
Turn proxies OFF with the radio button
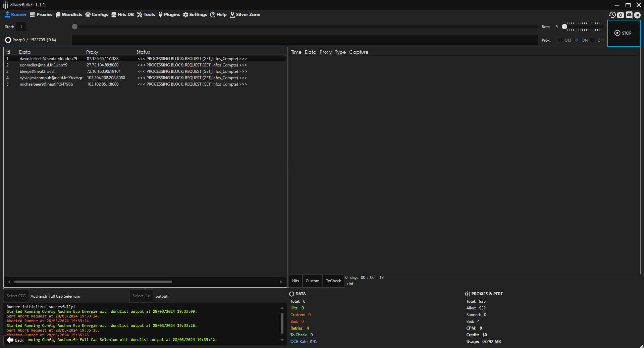[593, 40]
